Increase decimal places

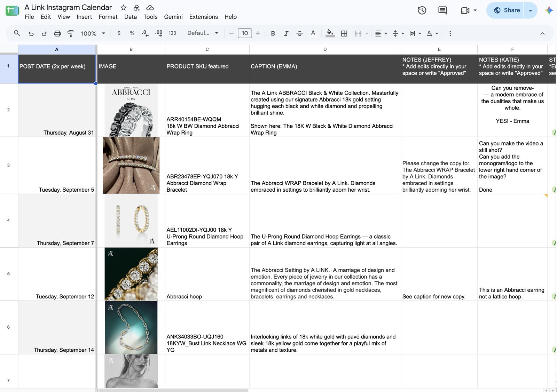coord(159,33)
